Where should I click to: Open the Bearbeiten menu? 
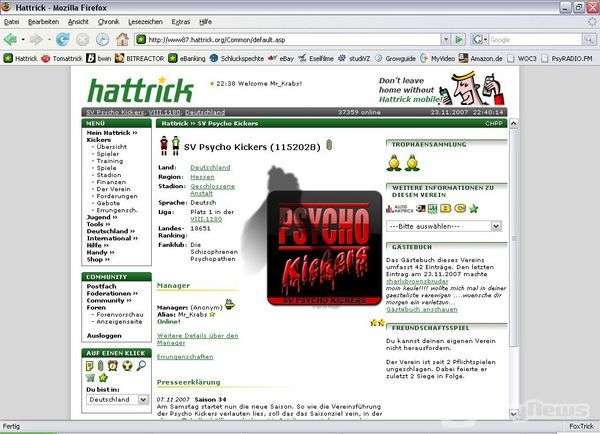click(x=44, y=22)
